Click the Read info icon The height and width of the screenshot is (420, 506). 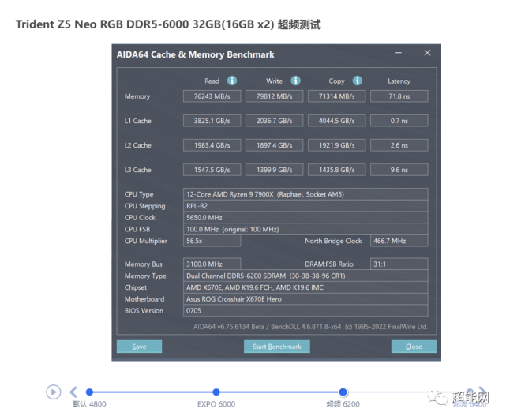point(232,81)
